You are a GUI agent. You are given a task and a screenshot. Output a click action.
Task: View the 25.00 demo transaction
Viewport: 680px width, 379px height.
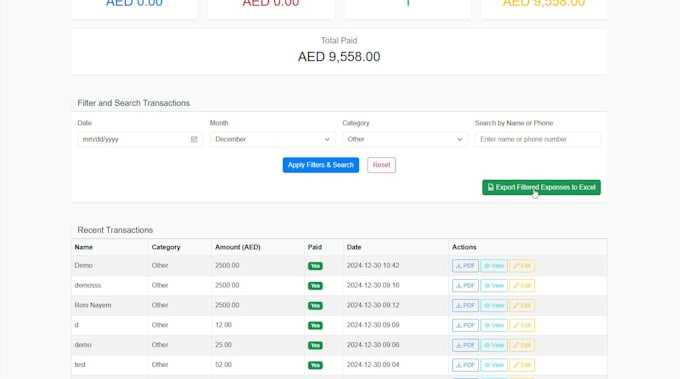(494, 345)
